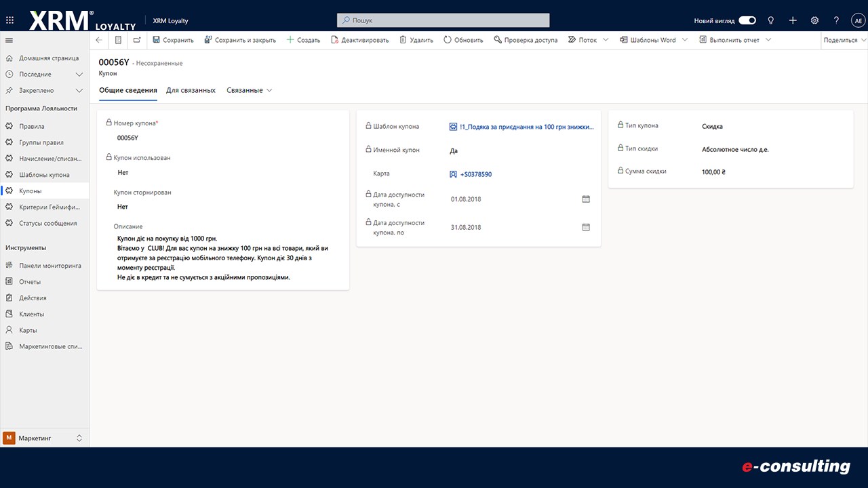Open Закреплено in the sidebar
Image resolution: width=868 pixels, height=488 pixels.
[x=36, y=90]
